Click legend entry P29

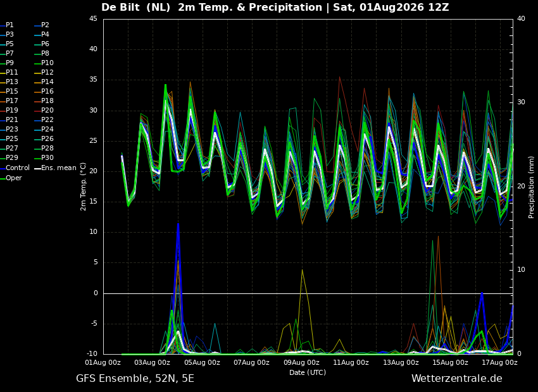click(x=9, y=158)
